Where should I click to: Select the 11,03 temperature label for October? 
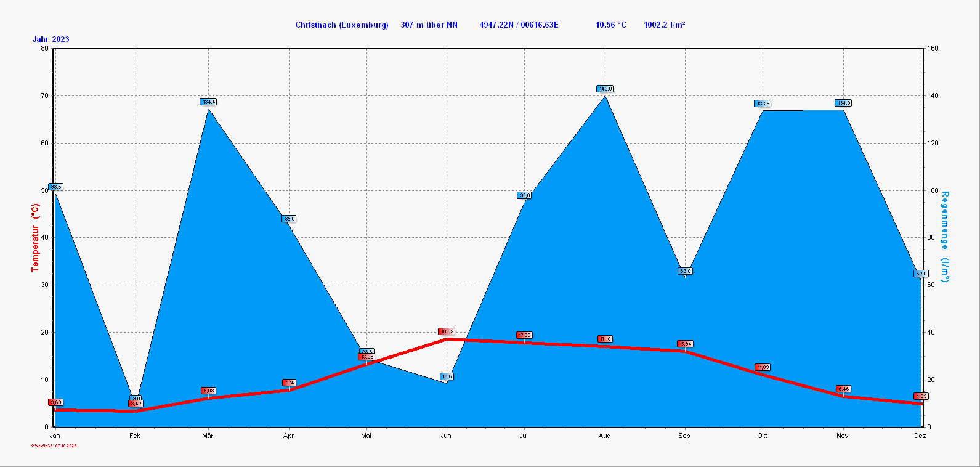coord(763,367)
